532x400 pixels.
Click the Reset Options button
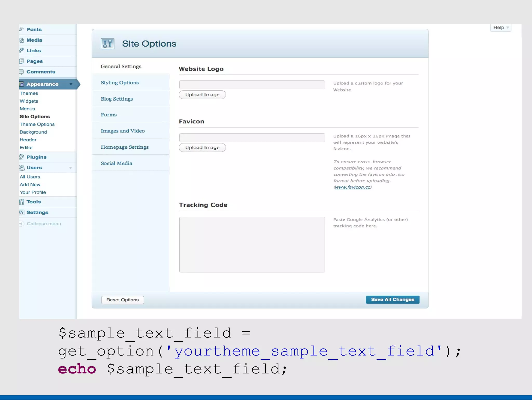[x=123, y=300]
